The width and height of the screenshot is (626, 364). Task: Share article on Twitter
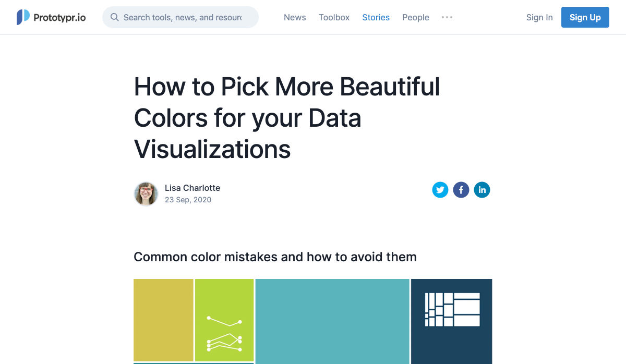click(440, 190)
